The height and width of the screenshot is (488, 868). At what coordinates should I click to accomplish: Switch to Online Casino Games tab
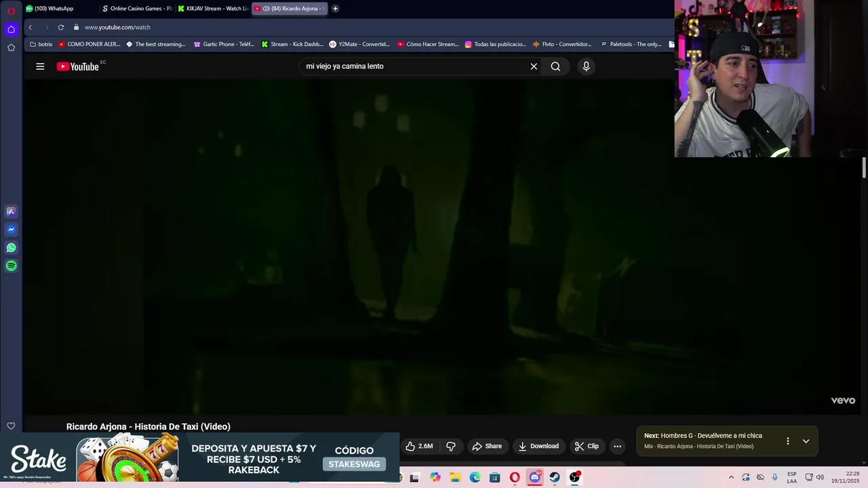138,9
